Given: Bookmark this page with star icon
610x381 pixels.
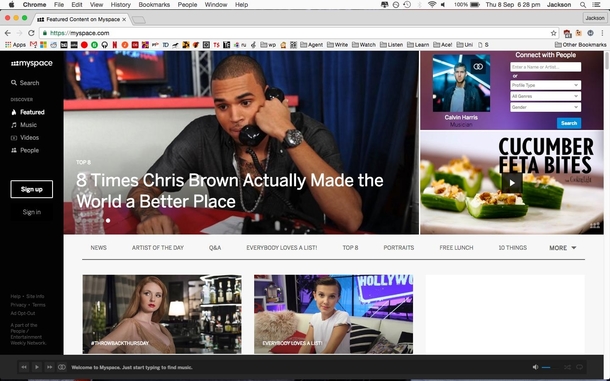Looking at the screenshot, I should (553, 33).
